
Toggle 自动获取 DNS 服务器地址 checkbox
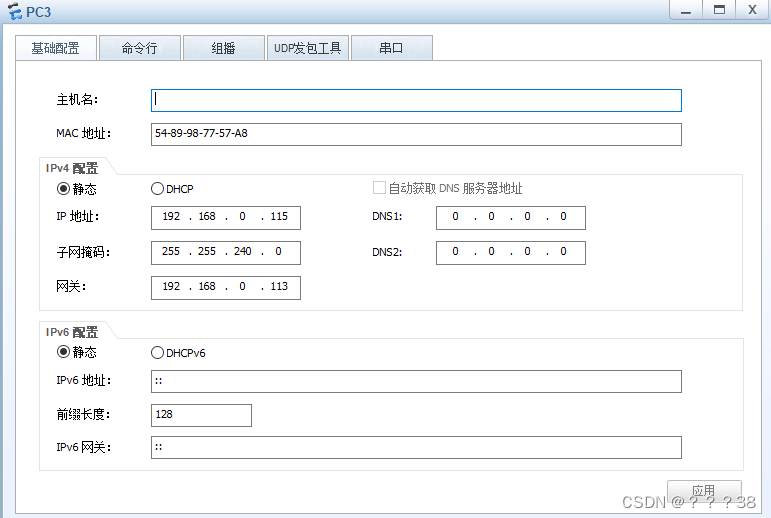pyautogui.click(x=379, y=187)
